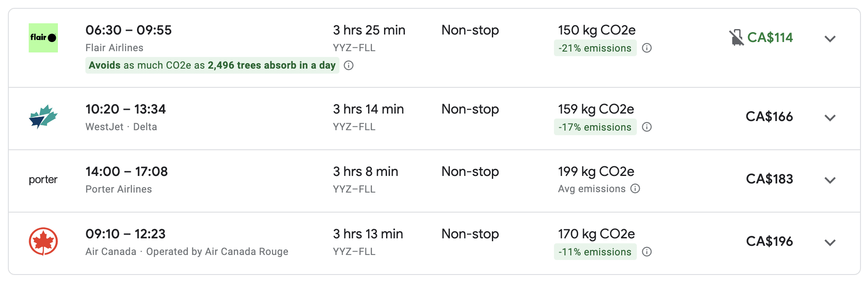Select the 10:20 – 13:34 WestJet flight
Viewport: 868px width, 282px height.
click(x=125, y=109)
